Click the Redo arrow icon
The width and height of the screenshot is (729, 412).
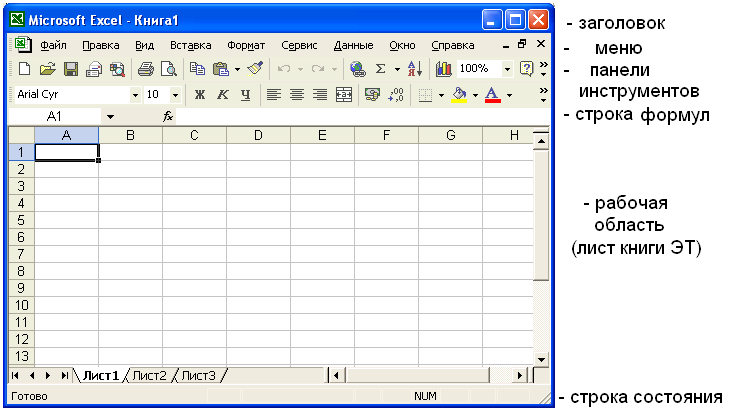[x=318, y=69]
